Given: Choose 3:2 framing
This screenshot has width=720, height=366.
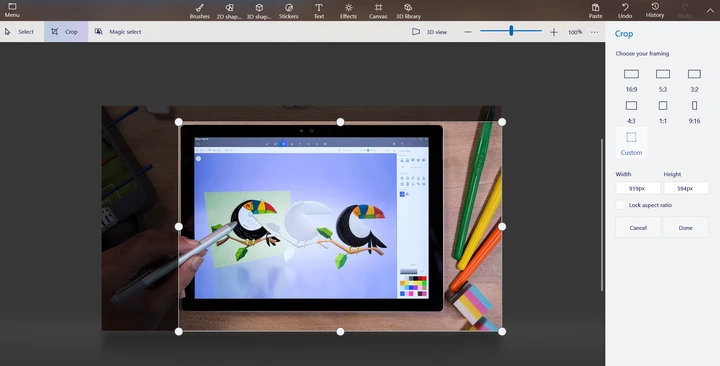Looking at the screenshot, I should [694, 80].
